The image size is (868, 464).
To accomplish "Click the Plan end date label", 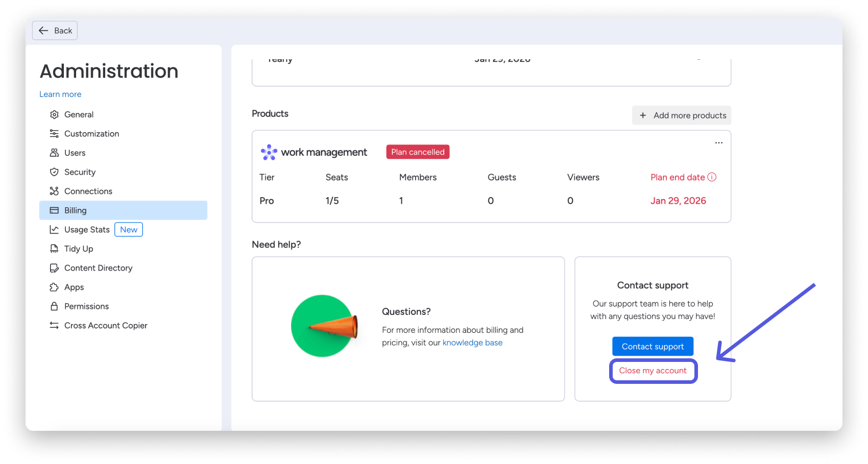I will coord(678,177).
